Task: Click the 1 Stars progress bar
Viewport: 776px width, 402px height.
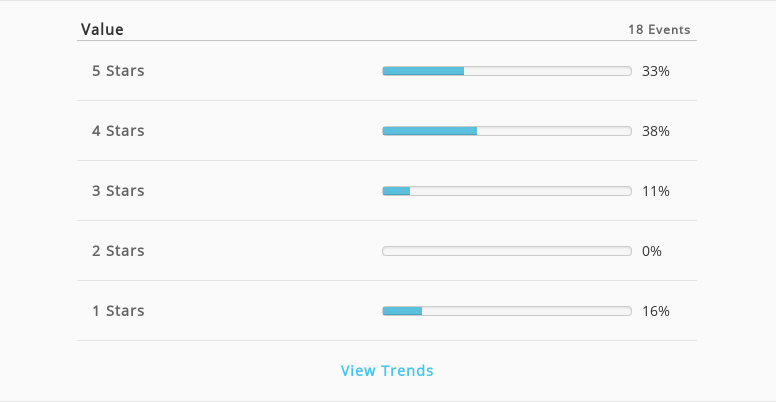Action: coord(507,311)
